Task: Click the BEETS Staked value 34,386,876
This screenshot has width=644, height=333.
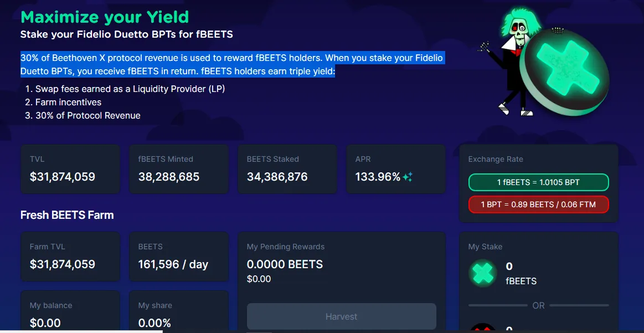Action: pos(277,177)
